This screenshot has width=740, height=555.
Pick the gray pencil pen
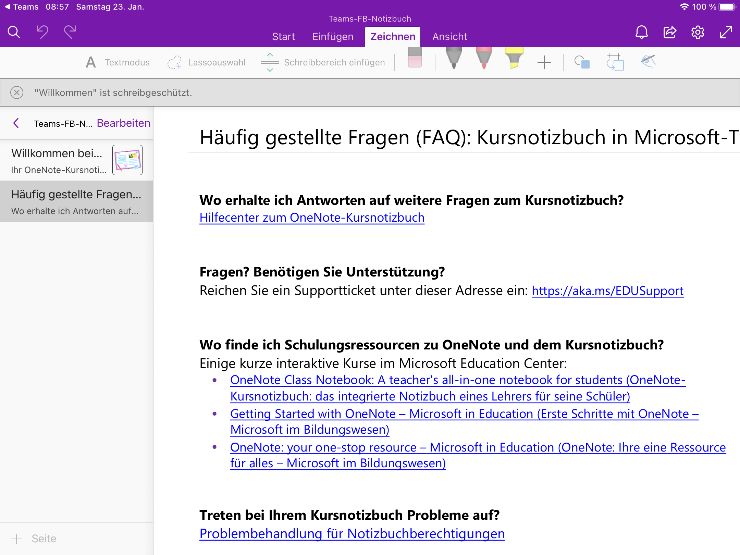pyautogui.click(x=453, y=60)
